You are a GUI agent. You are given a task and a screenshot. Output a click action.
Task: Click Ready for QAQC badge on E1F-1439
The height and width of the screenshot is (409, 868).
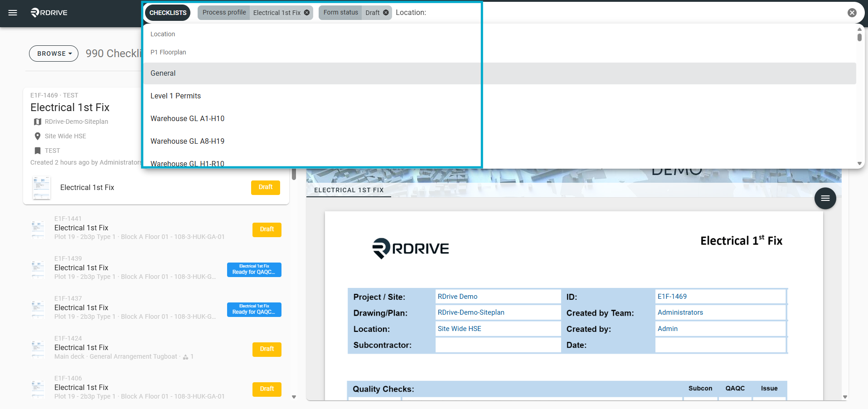tap(254, 269)
